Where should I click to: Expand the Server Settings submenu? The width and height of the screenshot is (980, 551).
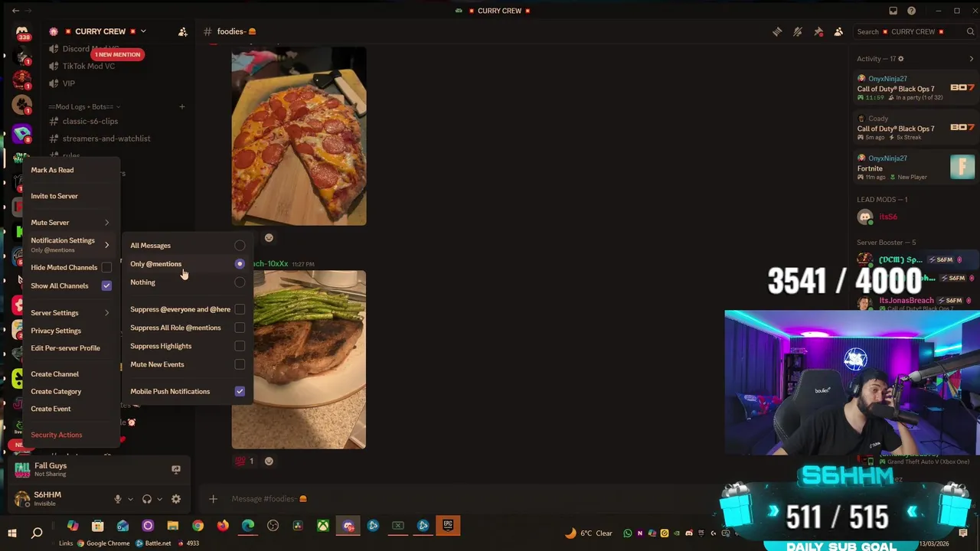tap(70, 313)
